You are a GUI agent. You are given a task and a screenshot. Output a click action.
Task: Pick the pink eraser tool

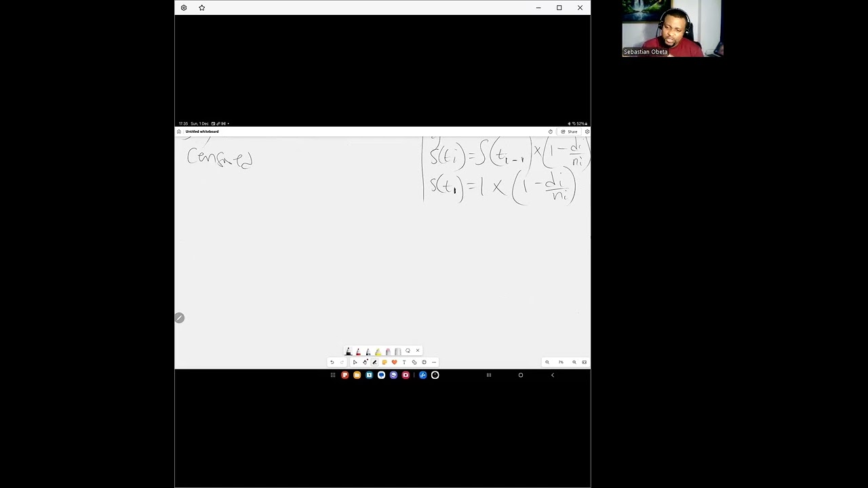(388, 351)
